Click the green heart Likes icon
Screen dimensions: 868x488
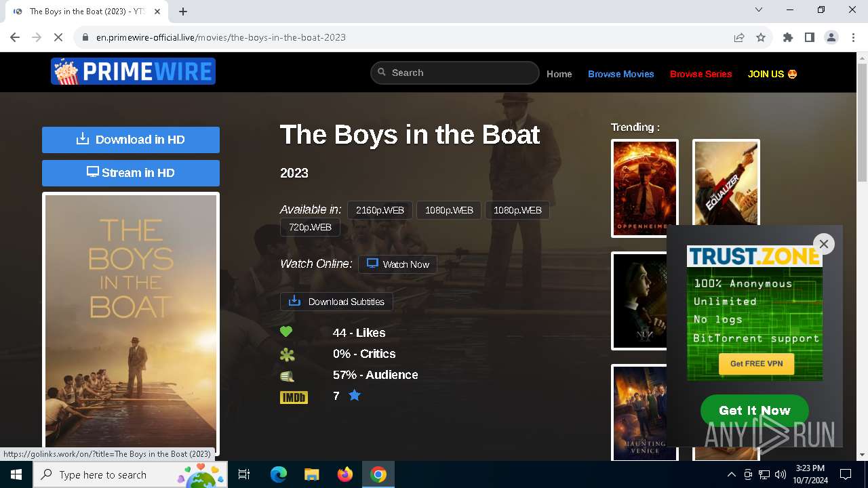click(286, 332)
